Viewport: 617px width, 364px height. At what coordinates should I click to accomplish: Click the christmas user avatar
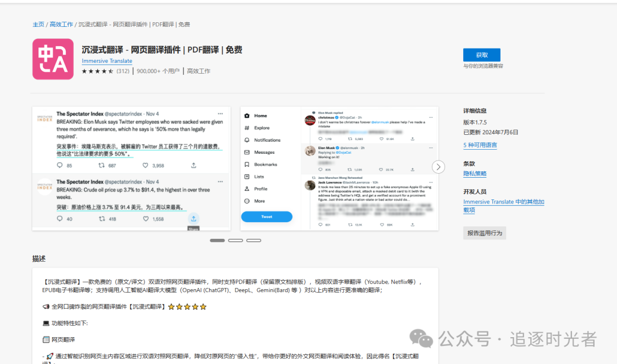coord(310,120)
